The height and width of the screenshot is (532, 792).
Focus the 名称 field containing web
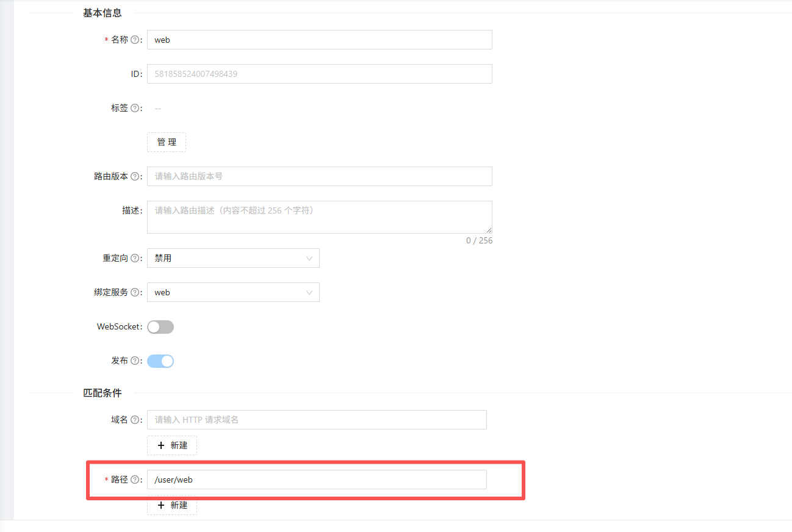tap(320, 40)
